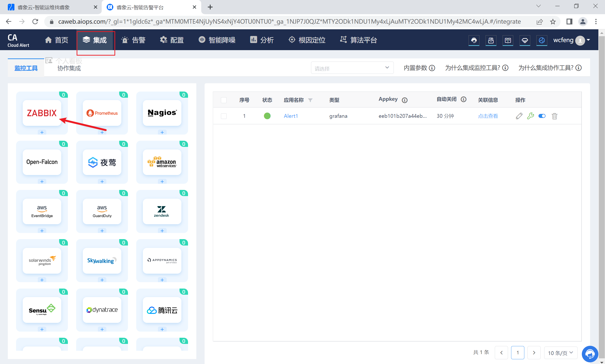Screen dimensions: 605x364
Task: Switch to the 睿象云-智能运维找睿象 browser tab
Action: pyautogui.click(x=50, y=7)
